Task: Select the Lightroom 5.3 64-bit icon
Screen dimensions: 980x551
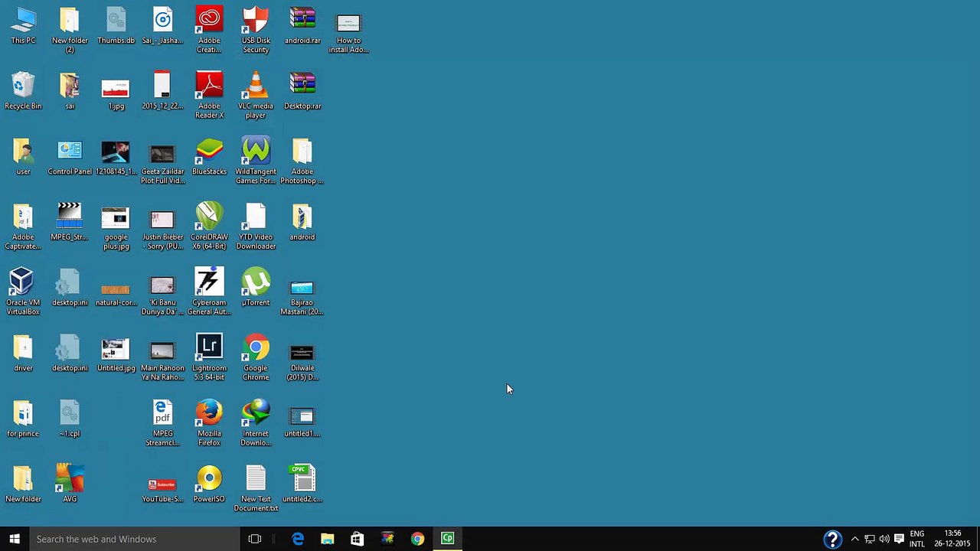Action: [x=209, y=357]
